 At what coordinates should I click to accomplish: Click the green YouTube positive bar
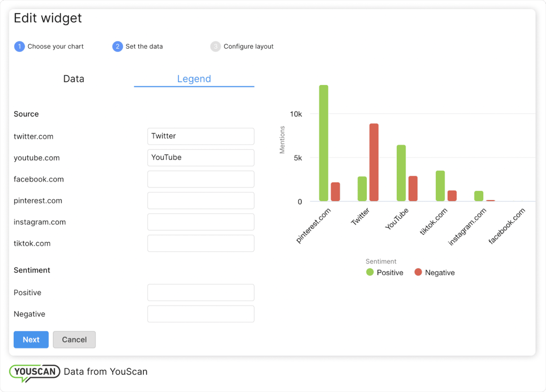(x=401, y=173)
